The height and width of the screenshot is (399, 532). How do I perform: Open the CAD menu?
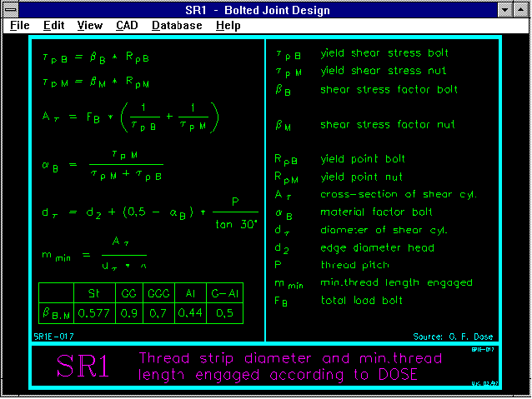(x=128, y=25)
